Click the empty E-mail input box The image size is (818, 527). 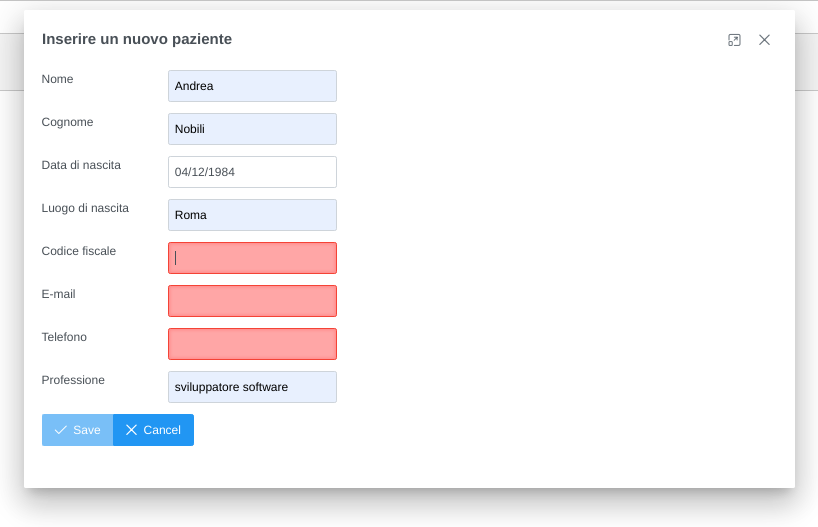[252, 301]
